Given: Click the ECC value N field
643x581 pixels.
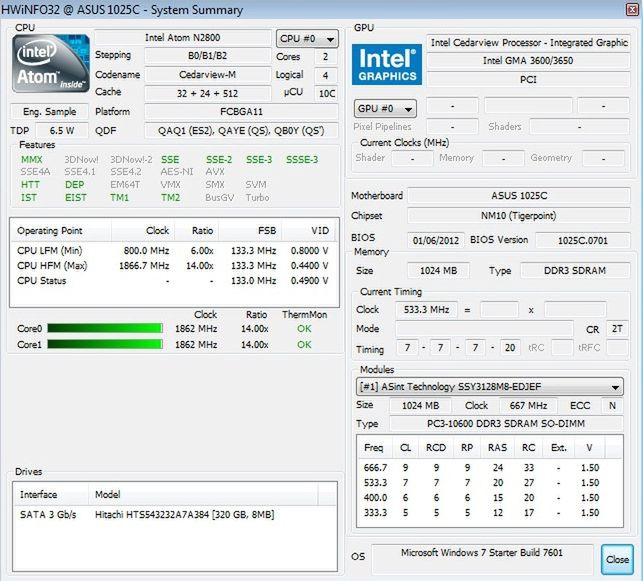Looking at the screenshot, I should 612,406.
